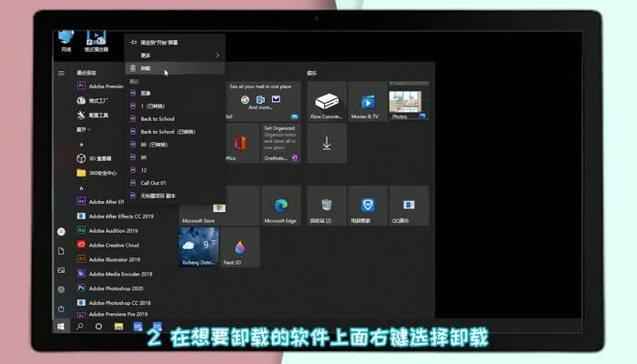Open 回收站 (2) recycle bin tile
This screenshot has width=637, height=364.
pos(327,206)
